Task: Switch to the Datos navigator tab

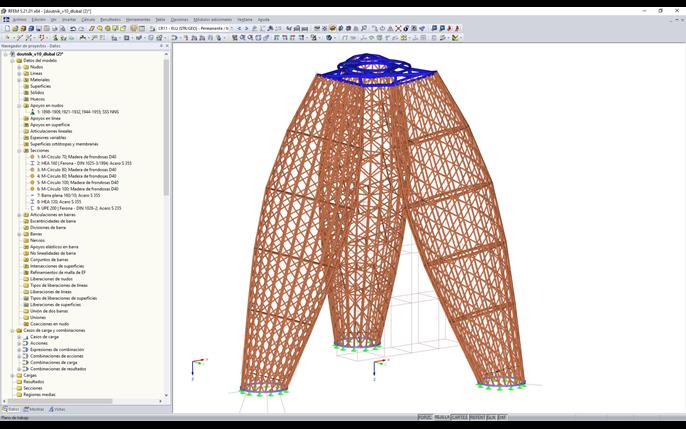Action: (11, 409)
